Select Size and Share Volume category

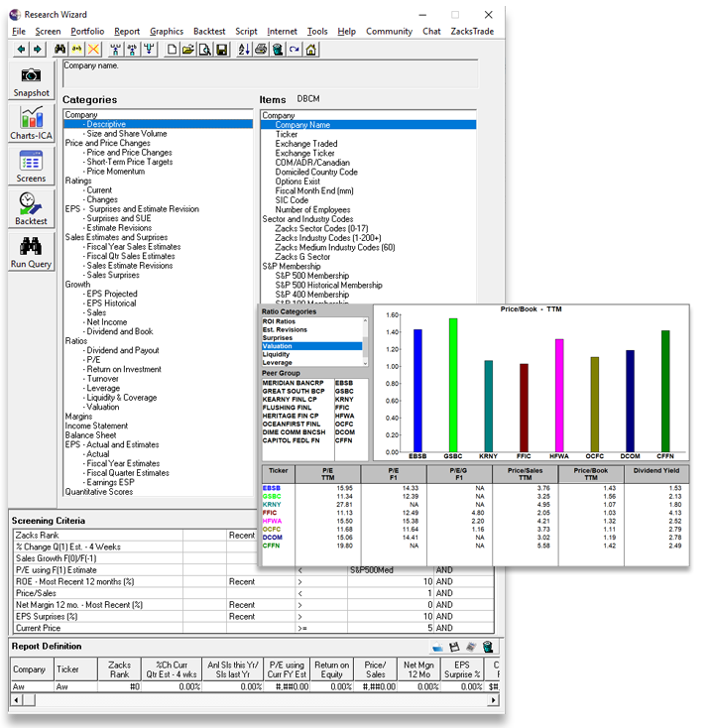click(x=127, y=134)
